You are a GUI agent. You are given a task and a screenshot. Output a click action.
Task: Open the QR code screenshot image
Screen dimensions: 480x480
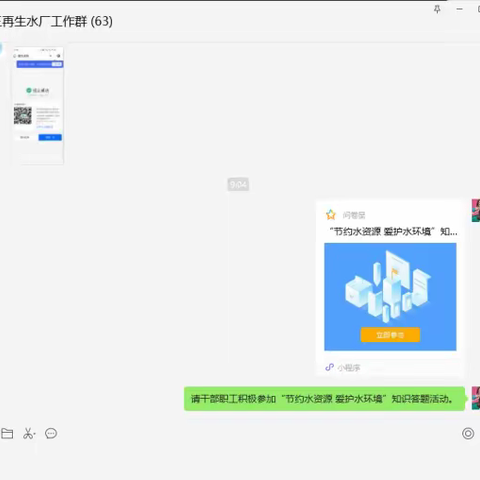click(38, 106)
